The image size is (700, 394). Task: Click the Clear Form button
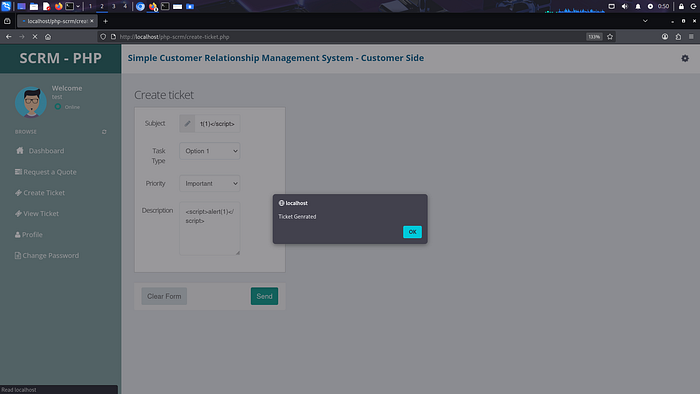(x=164, y=296)
